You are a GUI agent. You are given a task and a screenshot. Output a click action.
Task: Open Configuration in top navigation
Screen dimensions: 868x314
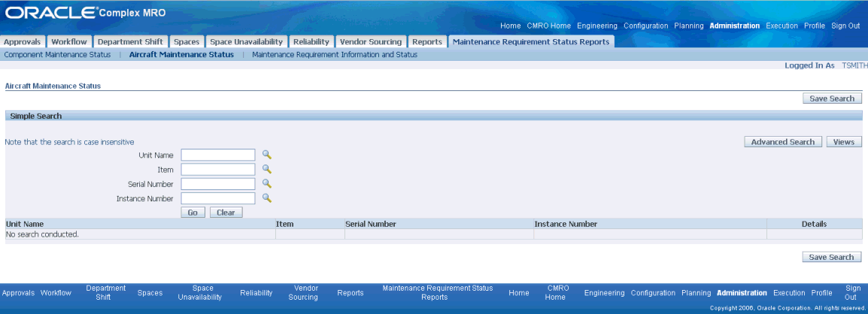point(645,26)
